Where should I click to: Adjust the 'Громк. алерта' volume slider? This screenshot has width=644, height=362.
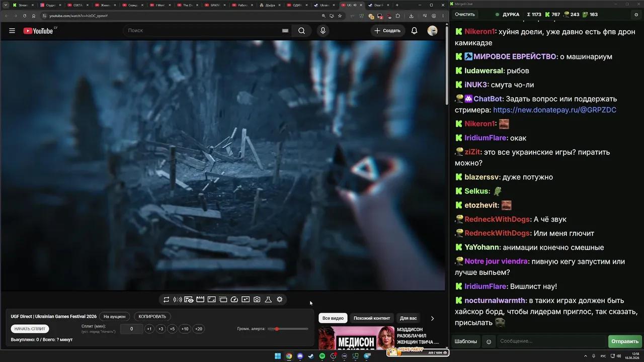288,329
